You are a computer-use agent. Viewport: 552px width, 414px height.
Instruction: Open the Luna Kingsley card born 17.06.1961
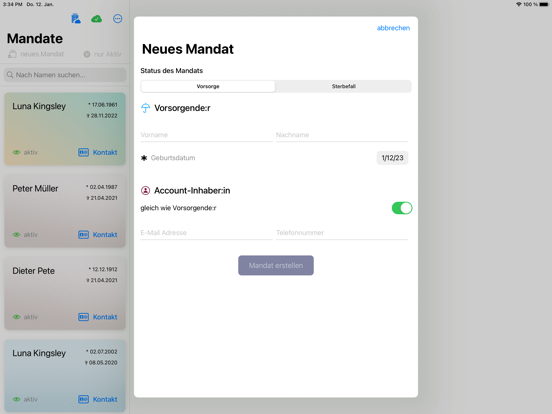click(65, 128)
